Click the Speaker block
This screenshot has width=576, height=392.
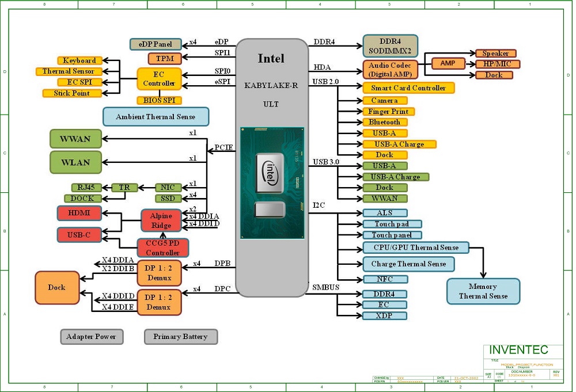tap(496, 53)
